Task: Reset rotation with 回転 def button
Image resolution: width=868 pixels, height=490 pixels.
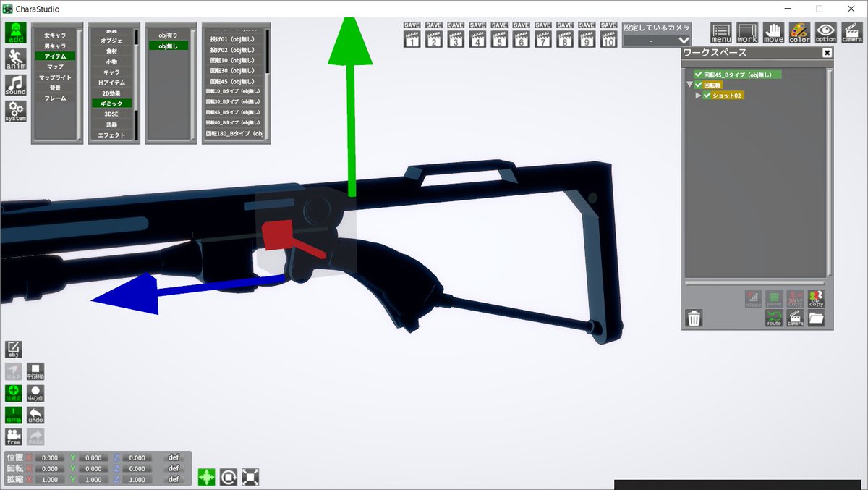Action: coord(174,468)
